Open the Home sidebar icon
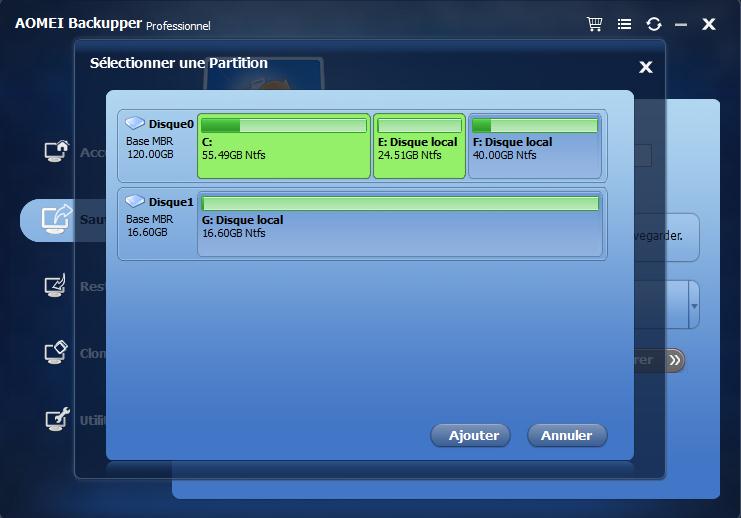This screenshot has height=518, width=741. coord(56,151)
